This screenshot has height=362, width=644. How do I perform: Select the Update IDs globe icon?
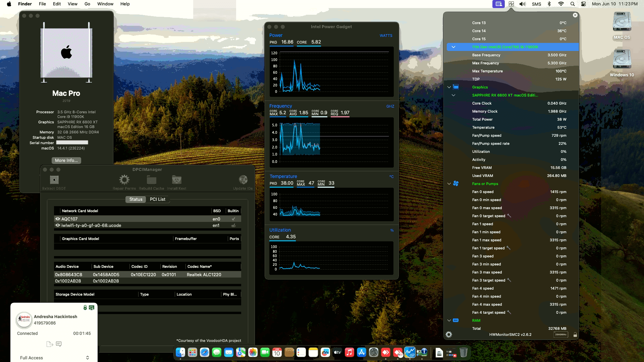[243, 180]
